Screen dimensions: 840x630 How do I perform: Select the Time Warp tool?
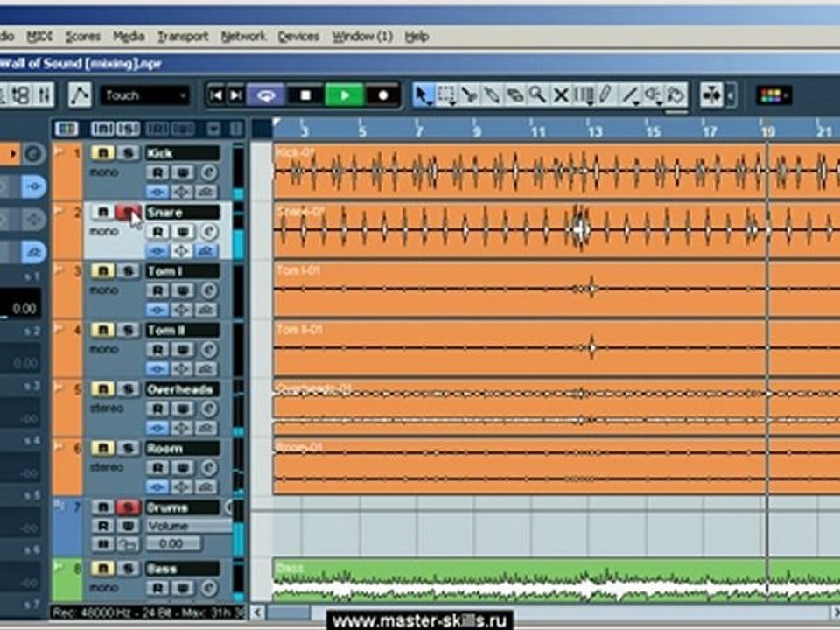[x=584, y=95]
